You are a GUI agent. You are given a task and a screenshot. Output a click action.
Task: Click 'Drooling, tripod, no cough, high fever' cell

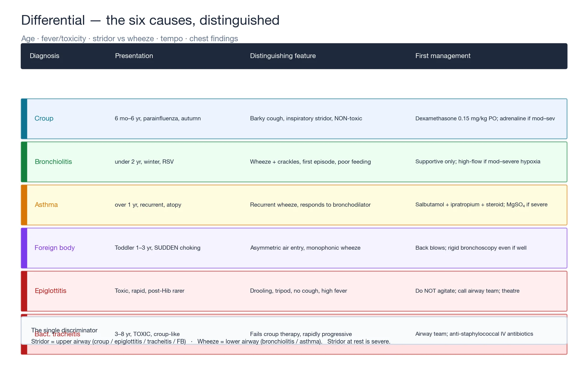299,291
